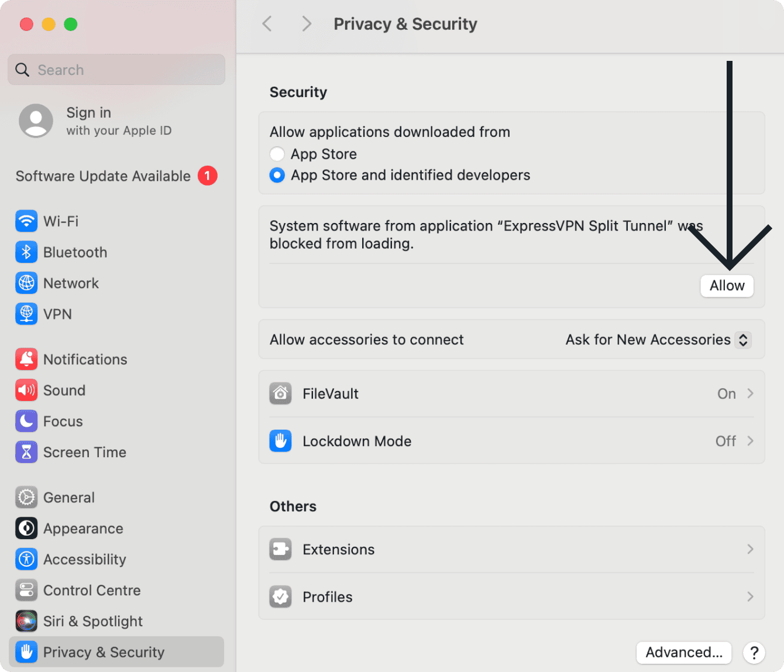Click the Notifications bell icon
The image size is (784, 672).
click(26, 359)
